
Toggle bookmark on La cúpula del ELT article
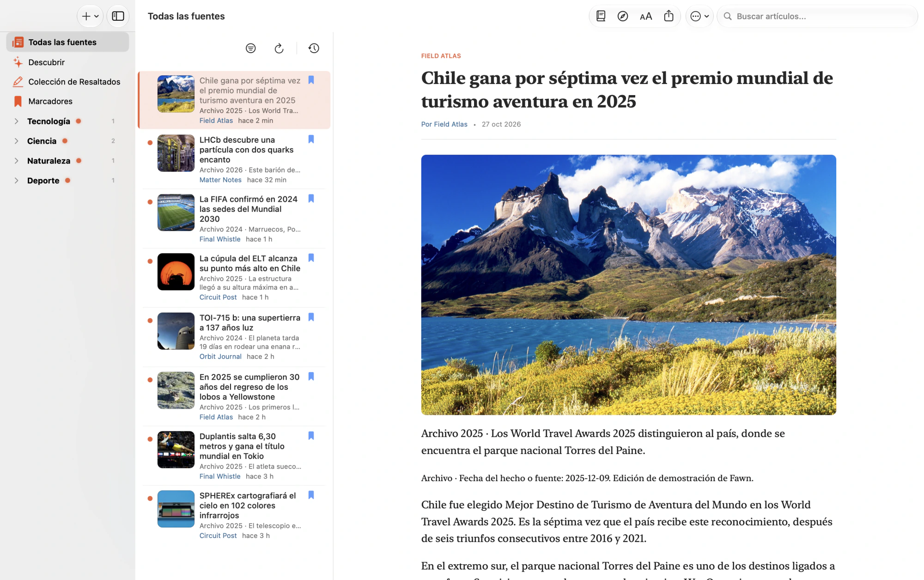[311, 258]
